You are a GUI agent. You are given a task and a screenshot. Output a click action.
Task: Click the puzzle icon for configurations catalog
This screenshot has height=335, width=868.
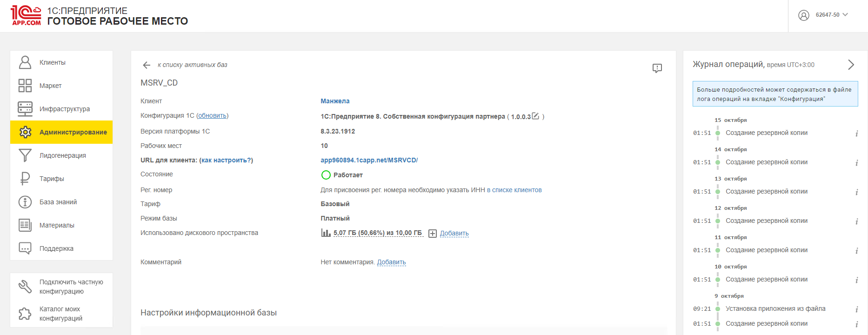[x=25, y=314]
